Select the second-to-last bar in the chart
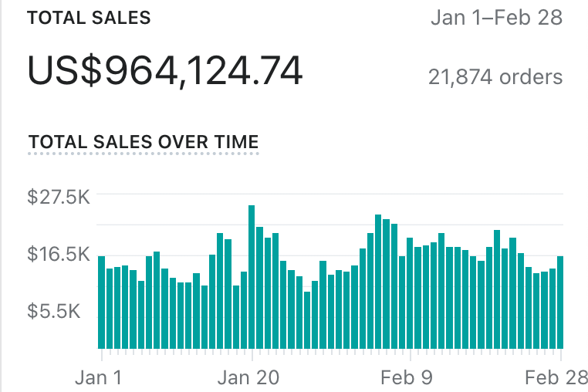588x392 pixels. 553,308
